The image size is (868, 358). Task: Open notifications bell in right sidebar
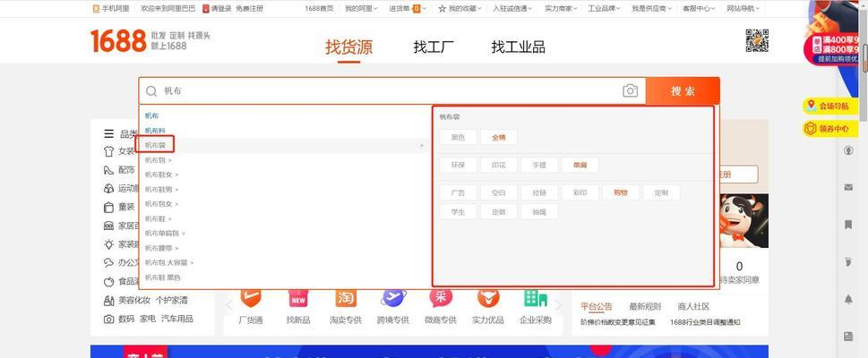848,299
